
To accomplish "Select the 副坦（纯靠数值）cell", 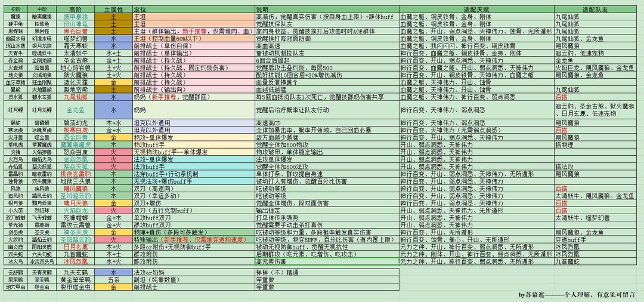I will tap(193, 280).
